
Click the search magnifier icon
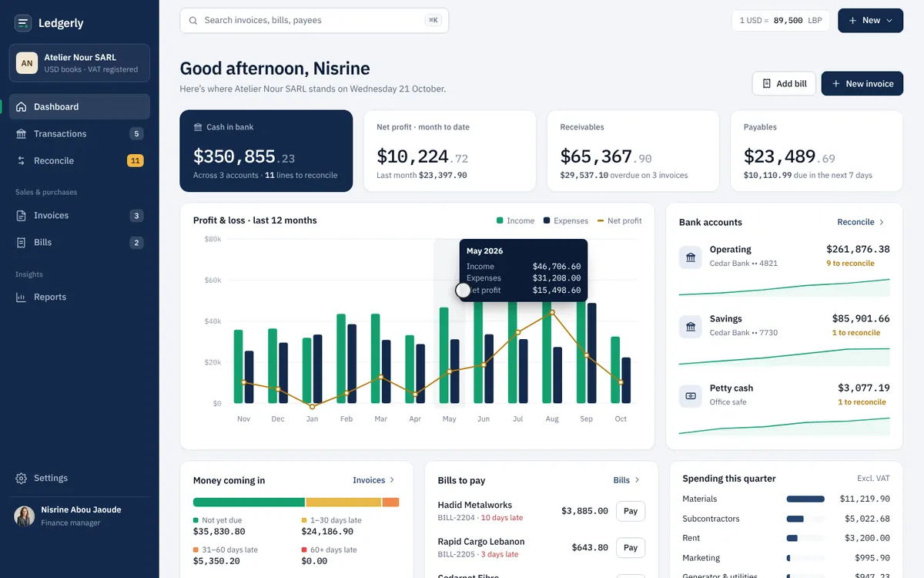pos(193,21)
